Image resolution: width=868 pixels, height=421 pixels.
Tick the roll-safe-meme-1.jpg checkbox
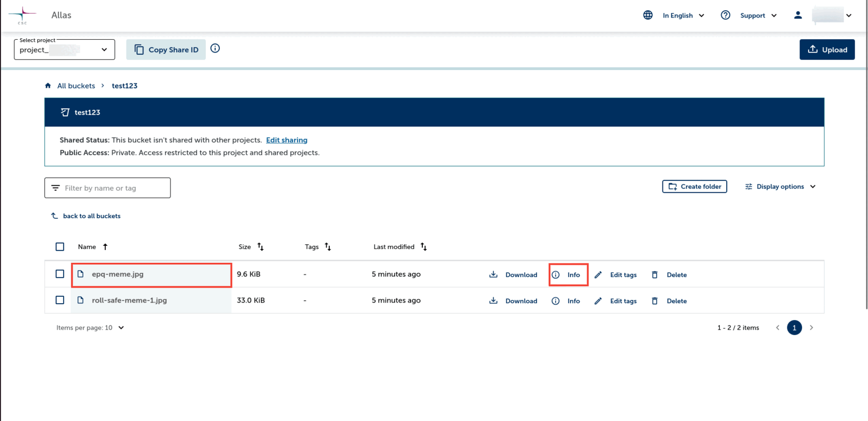(60, 300)
